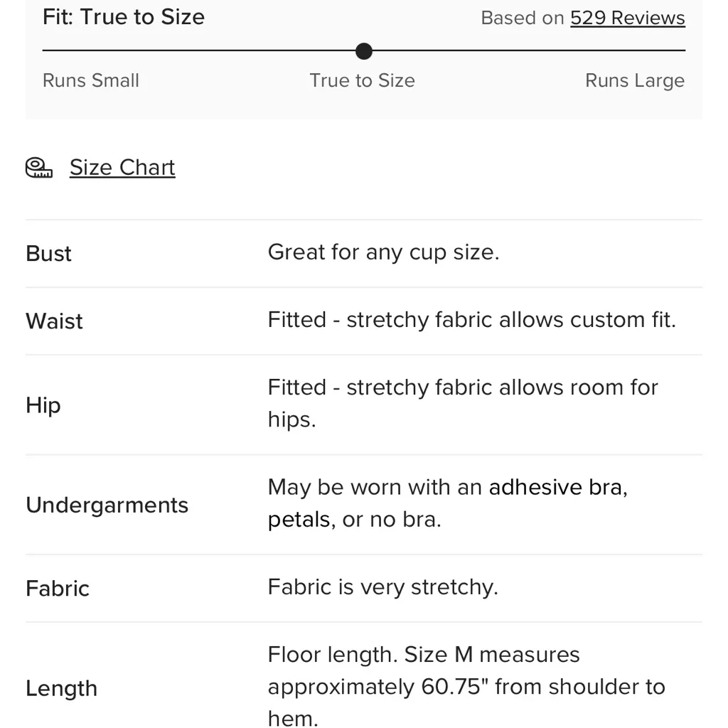Screen dimensions: 728x728
Task: Open the Size Chart link
Action: pyautogui.click(x=122, y=168)
